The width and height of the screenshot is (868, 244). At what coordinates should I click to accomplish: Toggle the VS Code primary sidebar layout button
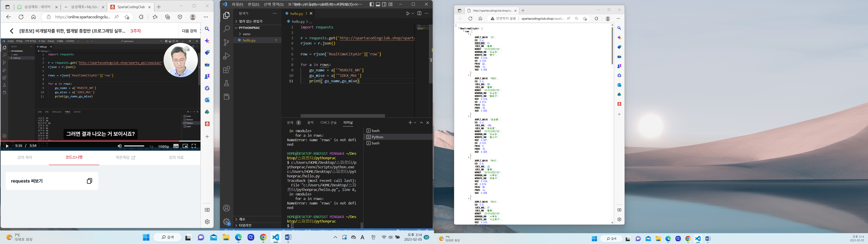pos(372,4)
